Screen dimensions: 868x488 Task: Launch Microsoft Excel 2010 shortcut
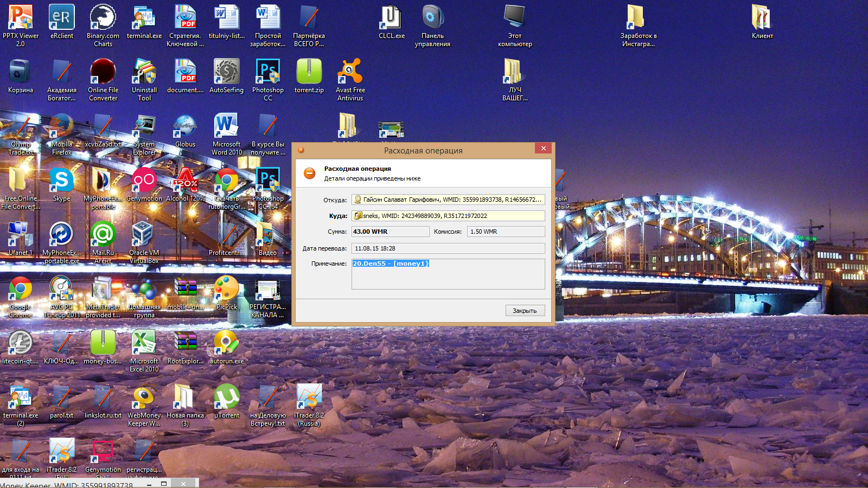144,350
